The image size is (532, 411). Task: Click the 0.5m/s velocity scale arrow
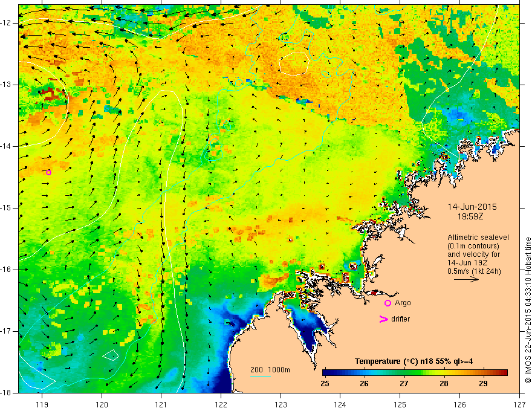click(466, 279)
